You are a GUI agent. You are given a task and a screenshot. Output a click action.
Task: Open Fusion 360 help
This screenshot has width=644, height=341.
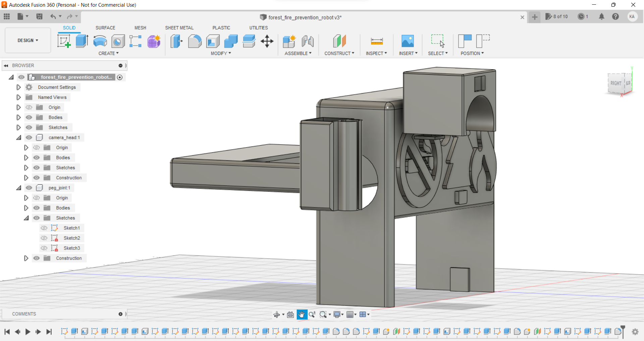[x=616, y=17]
